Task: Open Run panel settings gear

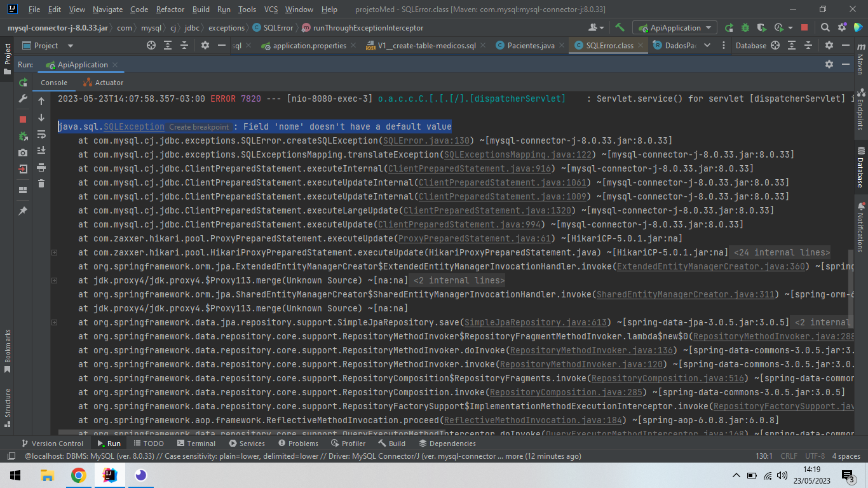Action: (829, 65)
